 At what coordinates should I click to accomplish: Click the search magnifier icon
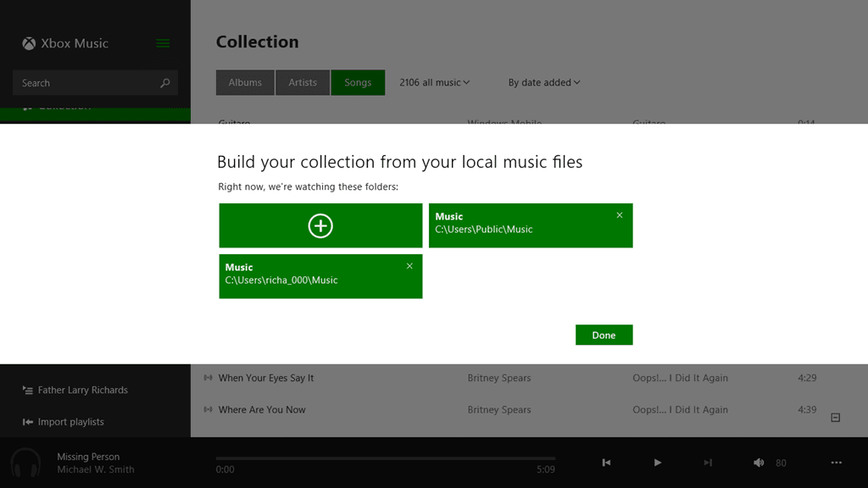(x=164, y=83)
